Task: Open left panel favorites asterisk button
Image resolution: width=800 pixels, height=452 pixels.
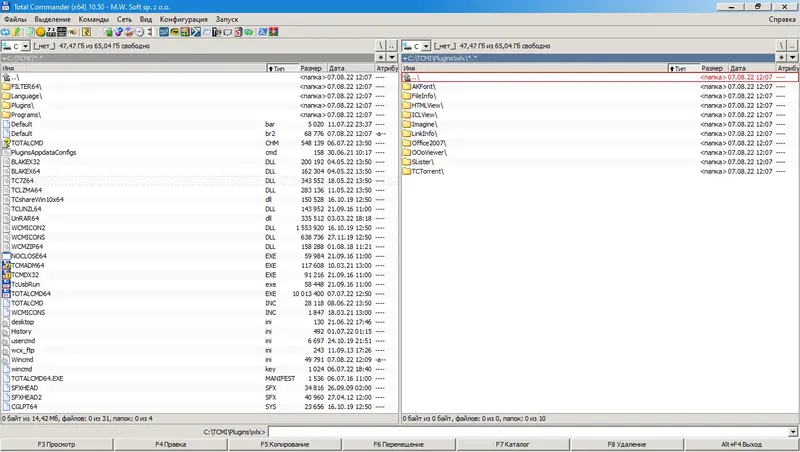Action: coord(381,58)
